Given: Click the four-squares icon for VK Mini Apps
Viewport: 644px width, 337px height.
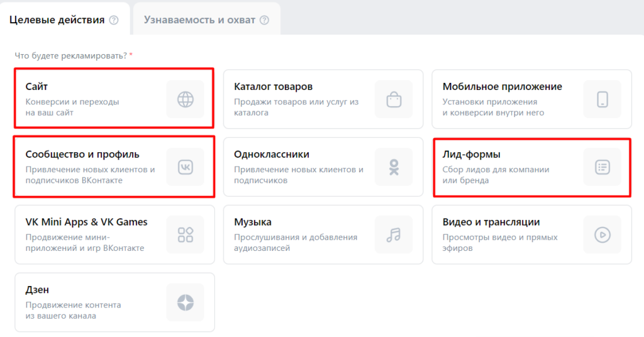Looking at the screenshot, I should click(186, 235).
